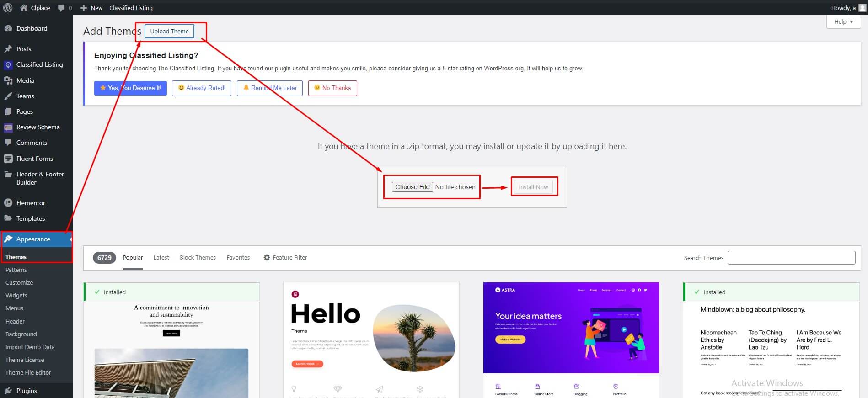Click the Remind Me Later button

(x=270, y=88)
